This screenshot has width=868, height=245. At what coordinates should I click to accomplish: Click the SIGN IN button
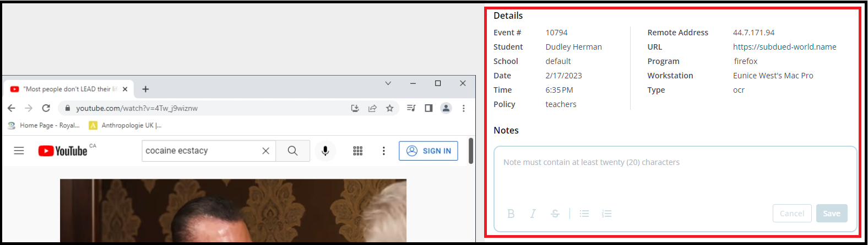[428, 151]
